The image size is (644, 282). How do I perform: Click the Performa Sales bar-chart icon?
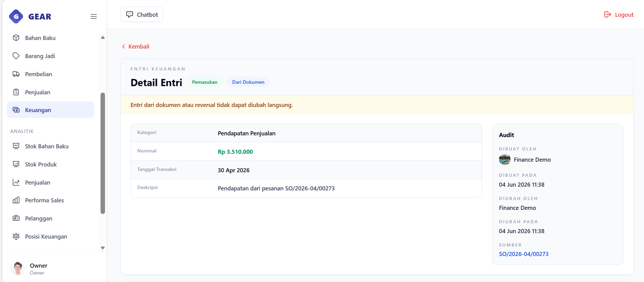coord(16,200)
